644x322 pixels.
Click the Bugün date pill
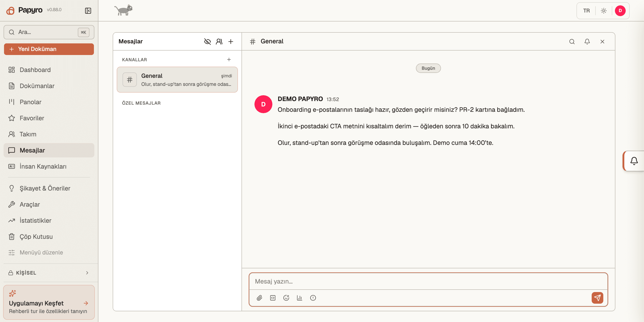(428, 68)
